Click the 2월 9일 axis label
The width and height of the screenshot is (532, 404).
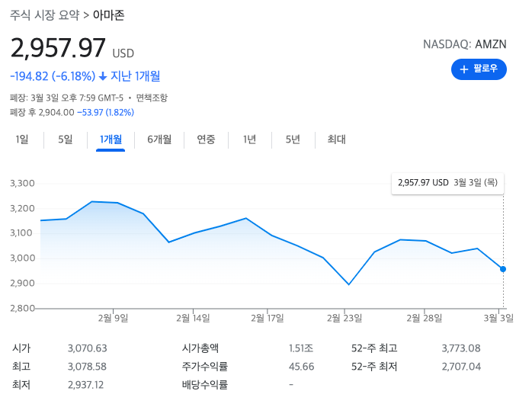tap(113, 318)
